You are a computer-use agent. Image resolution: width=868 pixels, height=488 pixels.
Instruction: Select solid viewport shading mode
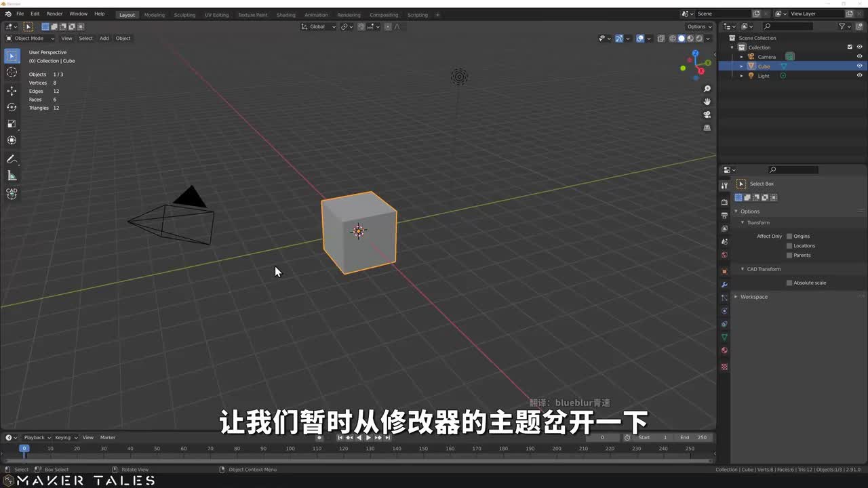(x=682, y=39)
